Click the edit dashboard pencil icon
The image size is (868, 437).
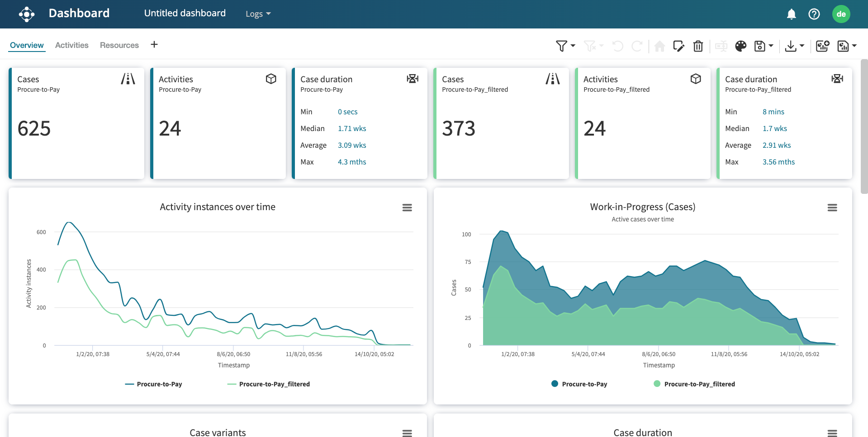pos(678,46)
